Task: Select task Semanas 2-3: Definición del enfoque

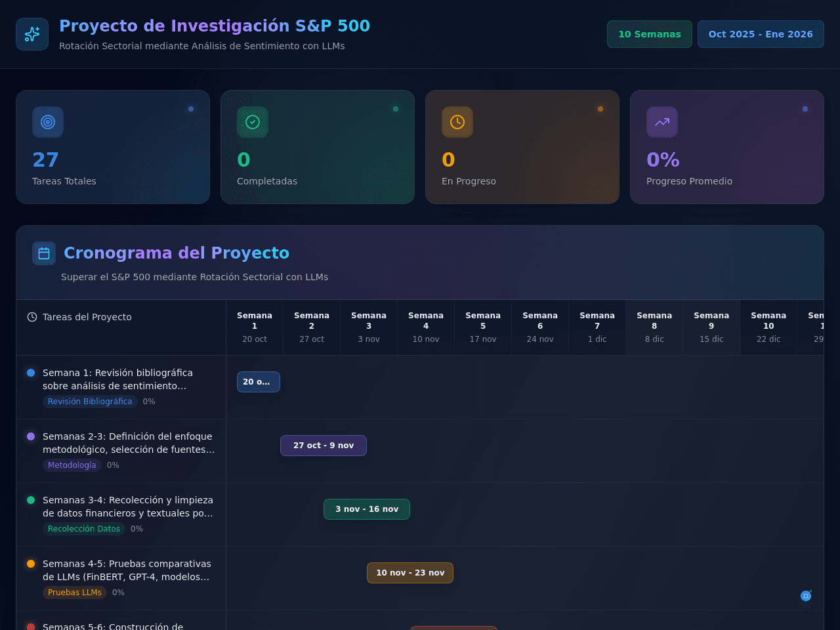Action: pos(121,451)
